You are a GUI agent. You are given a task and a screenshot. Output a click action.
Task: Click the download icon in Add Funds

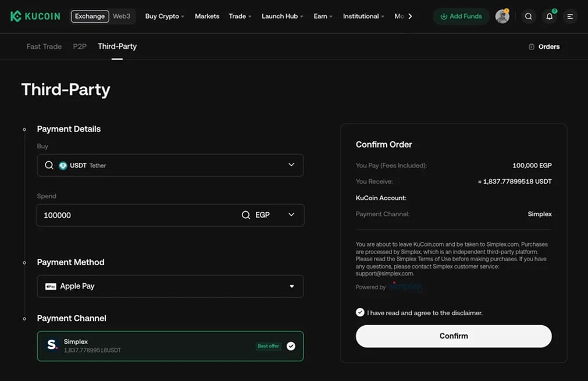click(444, 16)
